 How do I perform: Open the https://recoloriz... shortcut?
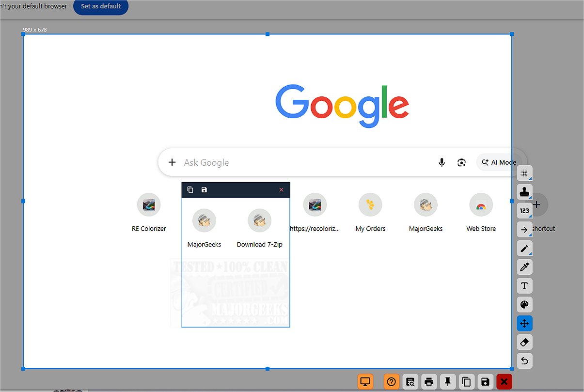315,213
